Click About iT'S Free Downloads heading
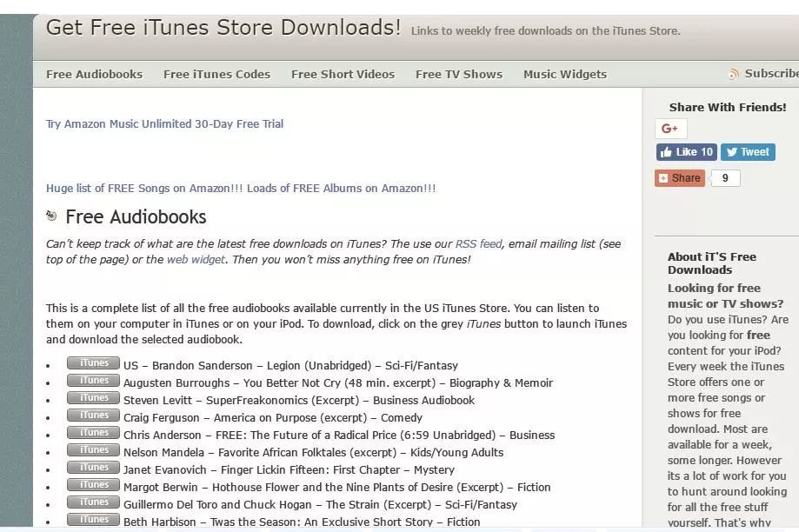This screenshot has width=799, height=532. 712,263
